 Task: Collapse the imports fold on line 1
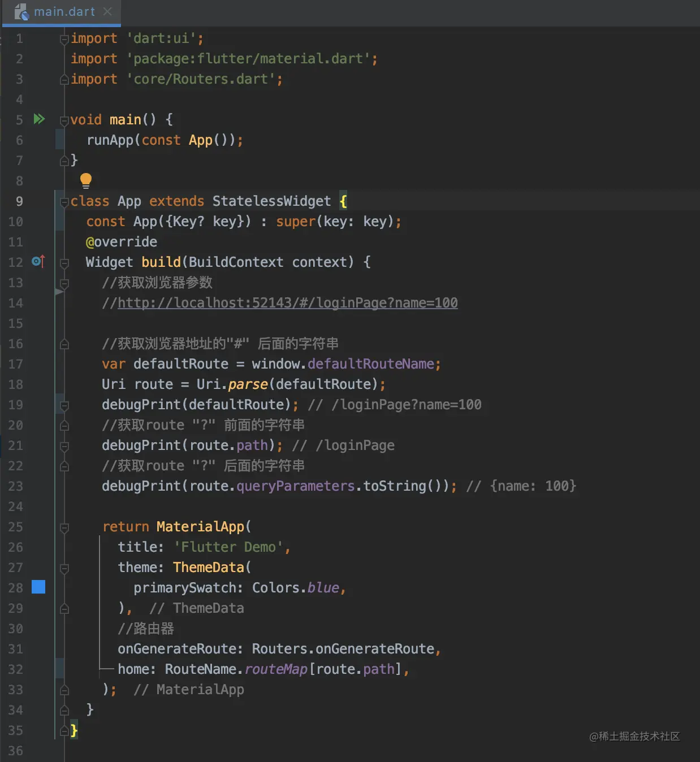[64, 39]
